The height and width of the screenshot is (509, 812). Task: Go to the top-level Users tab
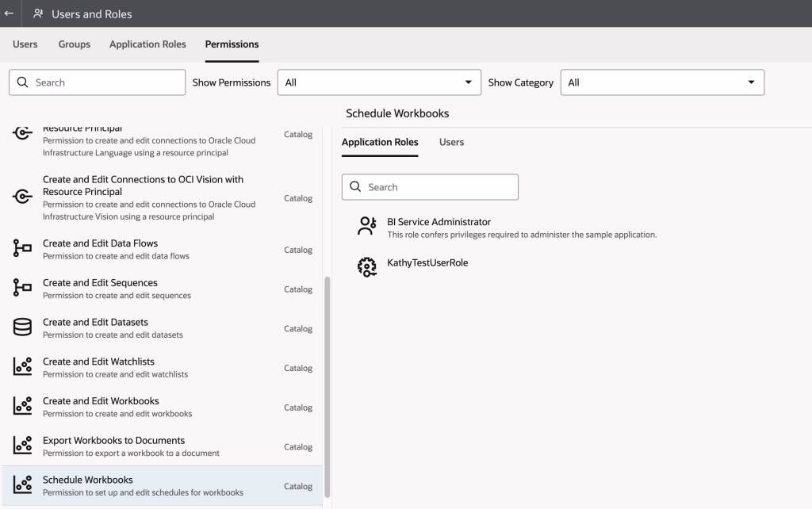coord(25,44)
